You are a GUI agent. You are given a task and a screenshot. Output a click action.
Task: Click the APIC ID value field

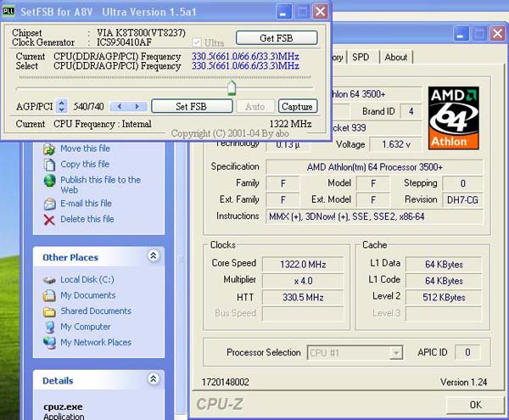click(467, 352)
